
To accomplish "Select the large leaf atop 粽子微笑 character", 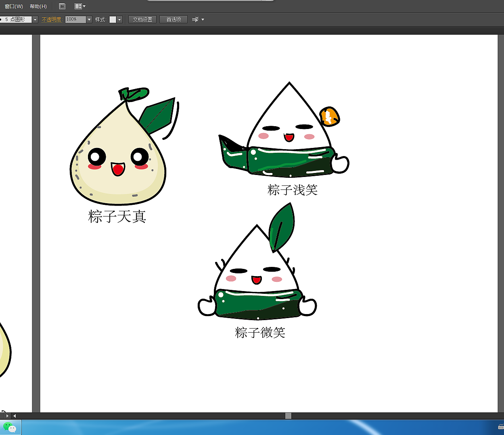I will [282, 227].
